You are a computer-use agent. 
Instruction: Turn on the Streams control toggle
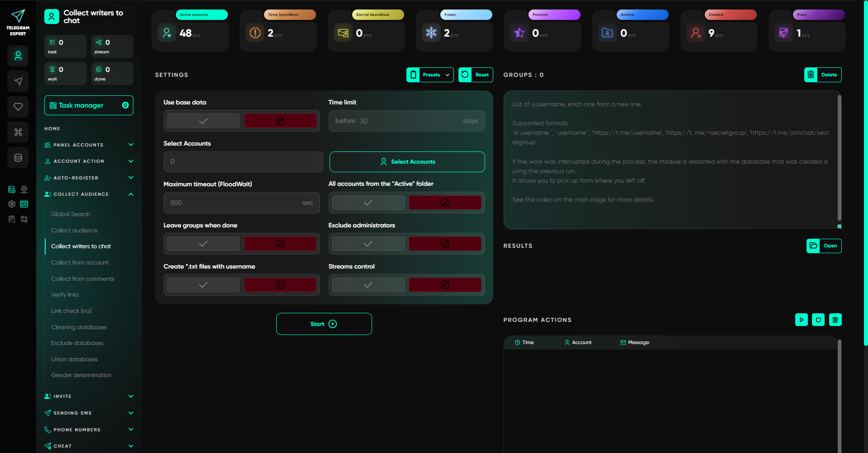coord(368,284)
